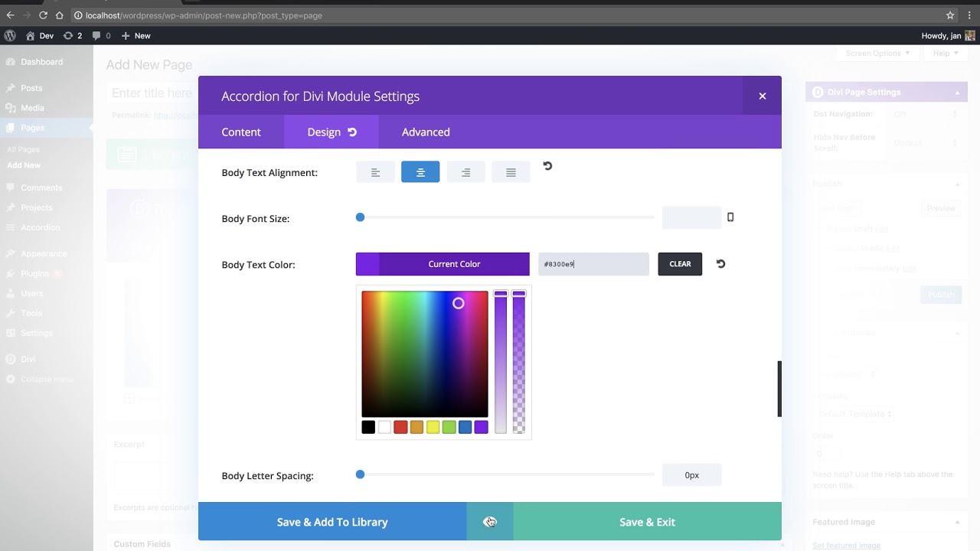This screenshot has width=980, height=551.
Task: Switch to the Content tab
Action: click(x=241, y=132)
